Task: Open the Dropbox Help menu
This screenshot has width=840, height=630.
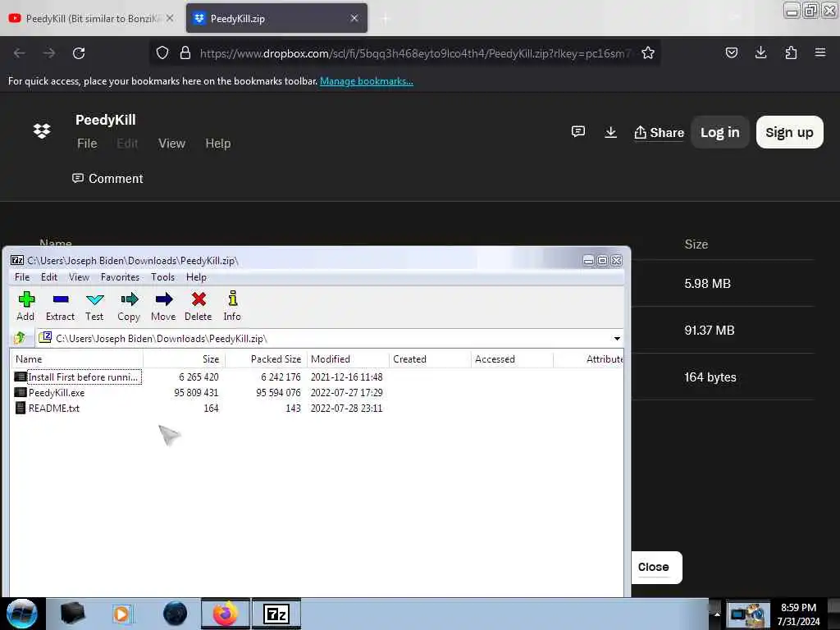Action: click(x=218, y=144)
